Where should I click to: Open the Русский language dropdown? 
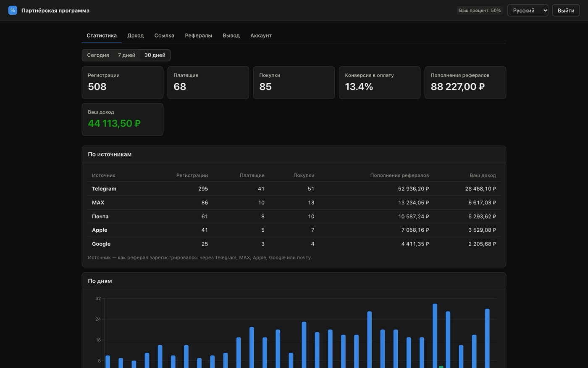(528, 10)
